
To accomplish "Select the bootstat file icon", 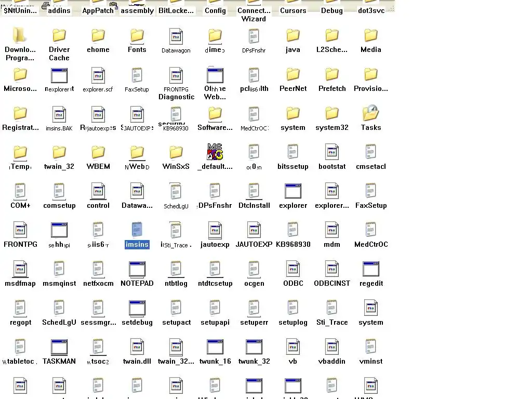I will pos(332,152).
